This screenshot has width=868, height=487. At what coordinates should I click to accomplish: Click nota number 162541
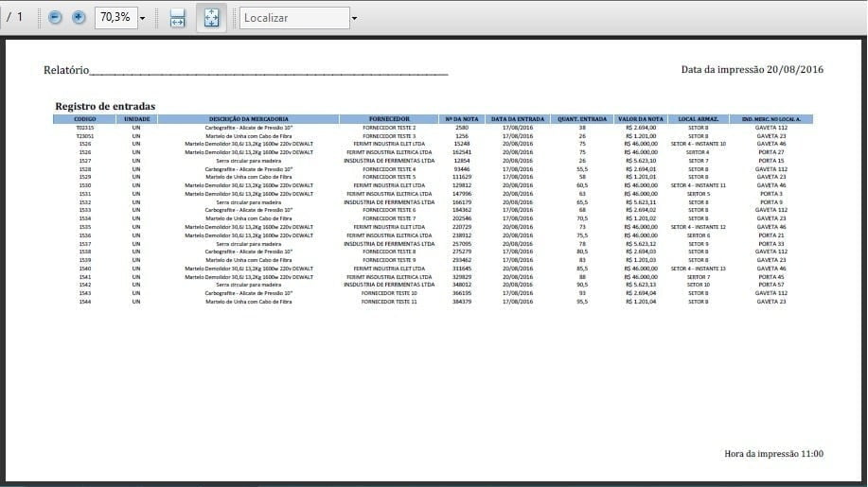pos(462,152)
